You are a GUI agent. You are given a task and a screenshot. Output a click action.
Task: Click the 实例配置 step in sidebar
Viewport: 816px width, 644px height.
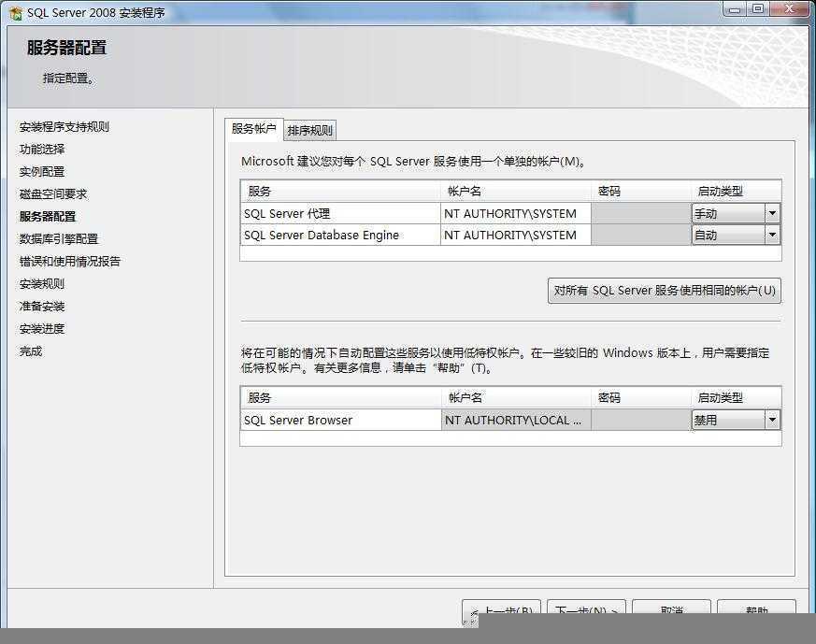(x=42, y=172)
